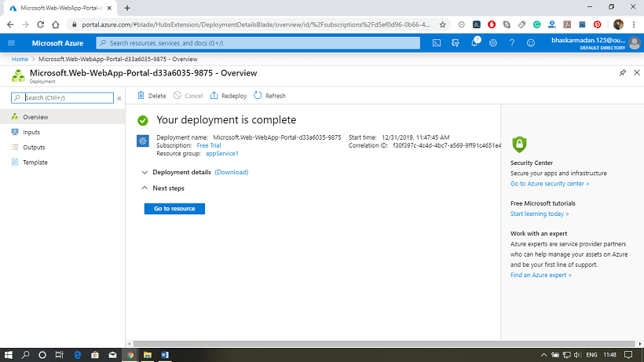
Task: Open Word from the taskbar
Action: 165,355
